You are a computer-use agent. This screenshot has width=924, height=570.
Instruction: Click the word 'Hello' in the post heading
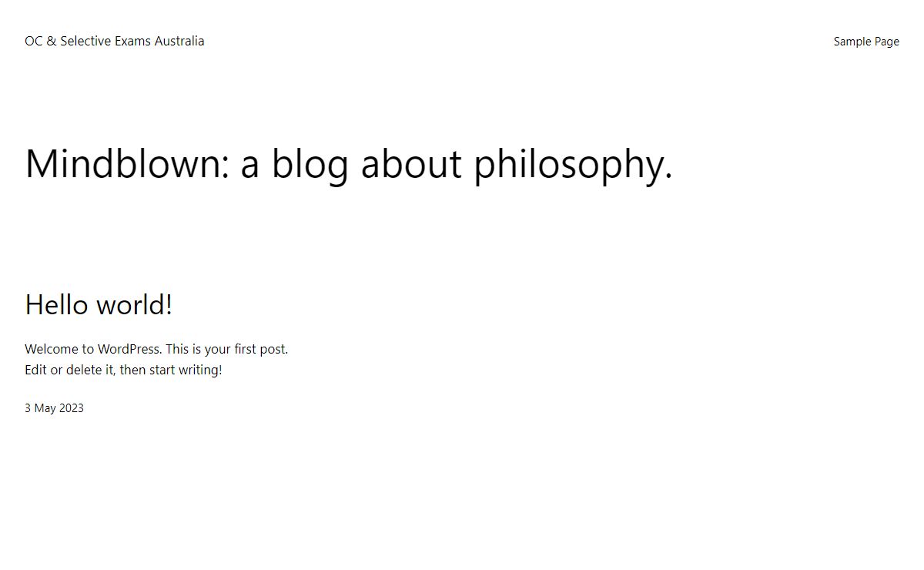click(x=56, y=304)
